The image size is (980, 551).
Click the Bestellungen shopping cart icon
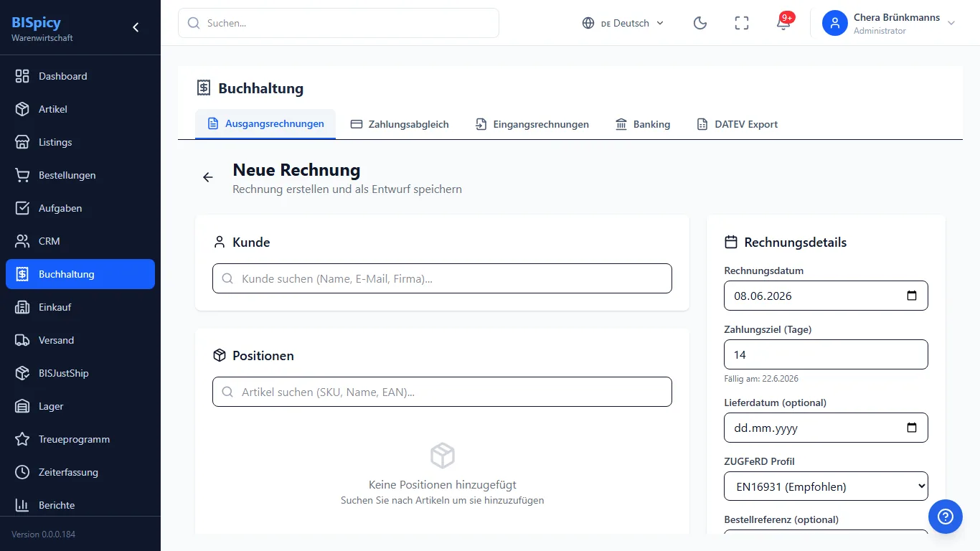point(22,175)
